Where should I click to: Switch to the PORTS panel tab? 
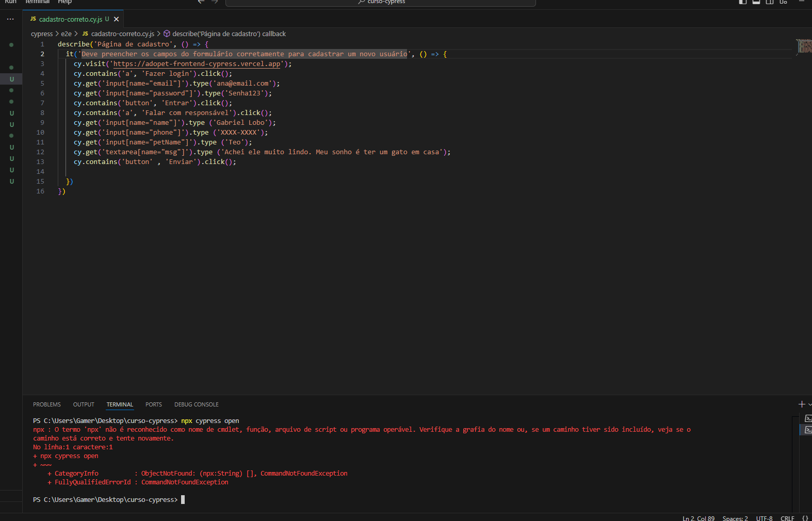coord(154,404)
